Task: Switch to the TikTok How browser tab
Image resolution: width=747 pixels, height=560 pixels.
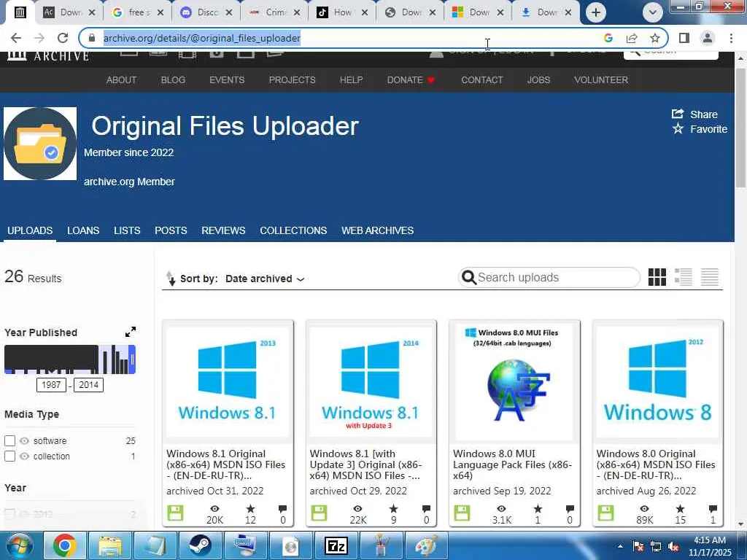Action: click(341, 12)
